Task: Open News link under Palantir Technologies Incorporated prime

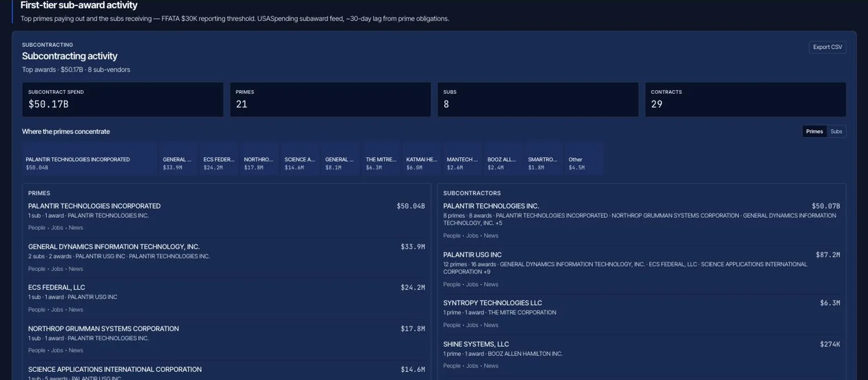Action: click(76, 228)
